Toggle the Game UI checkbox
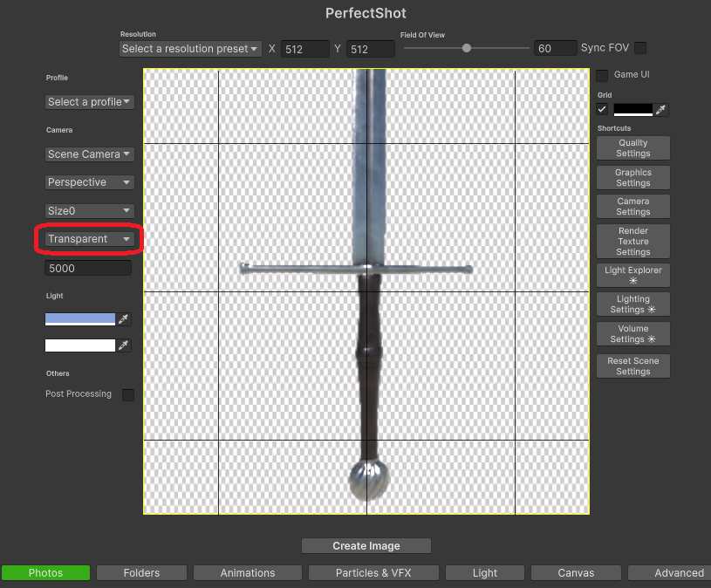The image size is (711, 588). coord(602,76)
